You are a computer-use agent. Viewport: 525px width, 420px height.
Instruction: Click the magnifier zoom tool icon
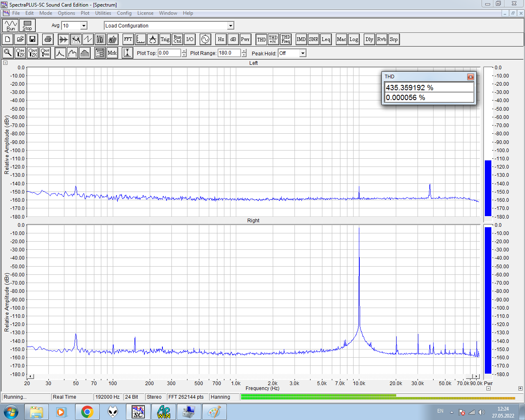(x=8, y=53)
